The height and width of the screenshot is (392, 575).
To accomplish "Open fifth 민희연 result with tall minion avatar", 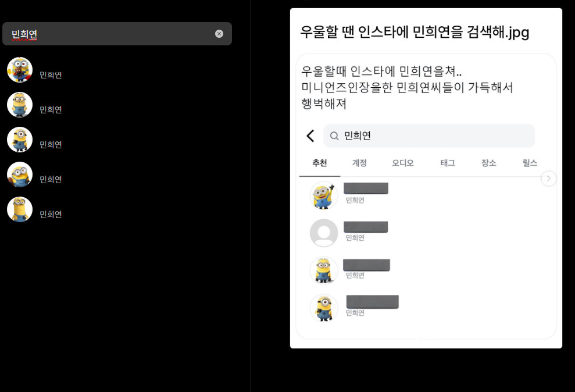I will 20,209.
